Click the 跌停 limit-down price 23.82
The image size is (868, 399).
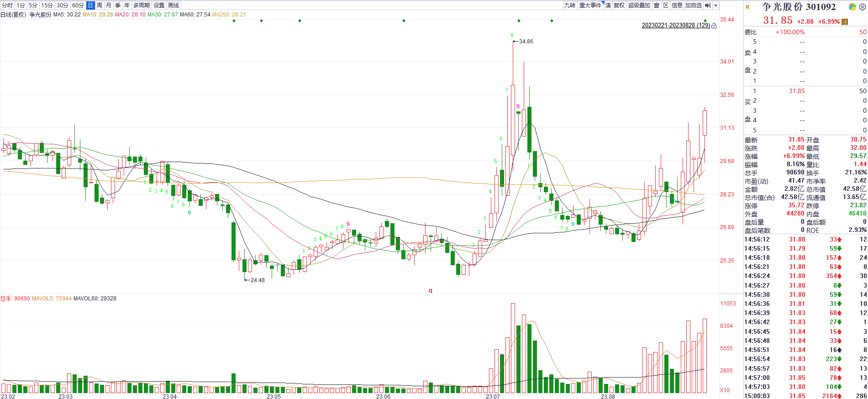858,205
